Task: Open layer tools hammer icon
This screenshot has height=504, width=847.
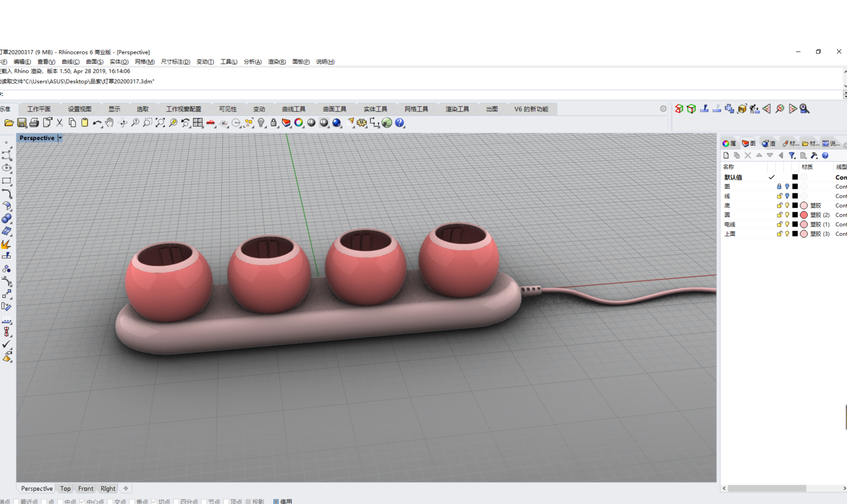Action: coord(814,156)
